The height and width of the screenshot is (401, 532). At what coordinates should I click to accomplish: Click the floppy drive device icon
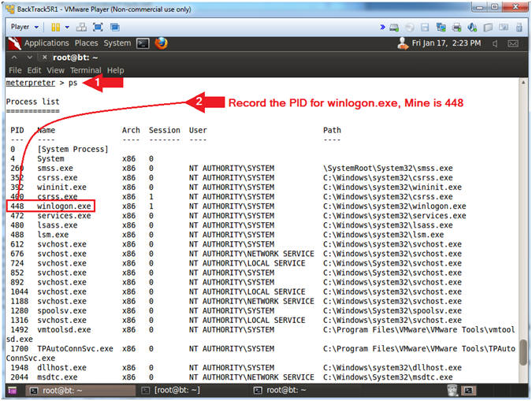[x=425, y=28]
